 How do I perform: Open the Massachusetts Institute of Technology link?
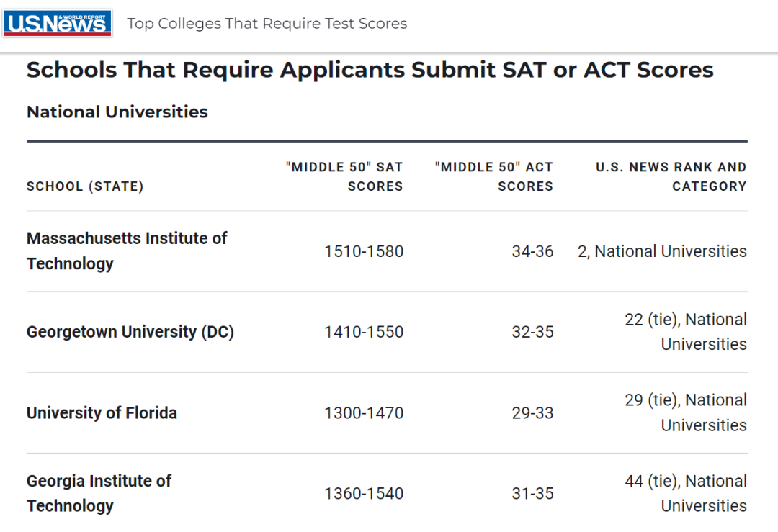pos(127,251)
